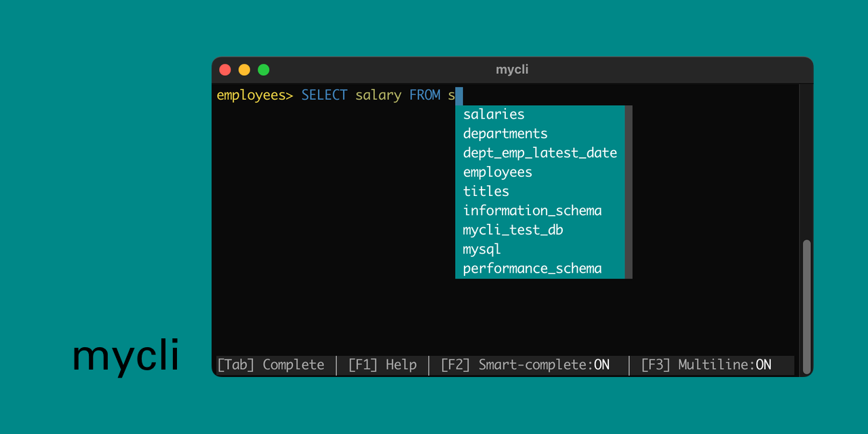The image size is (868, 434).
Task: Click the 'employees>' prompt text
Action: click(x=255, y=96)
